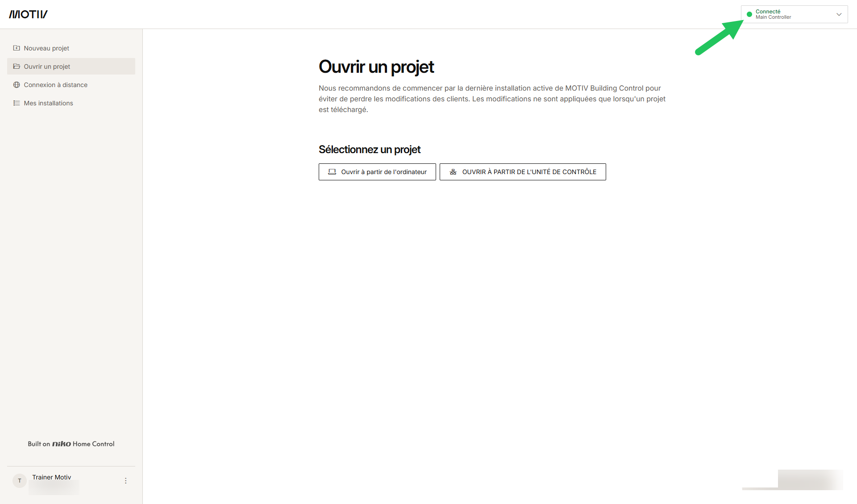Click the laptop icon in the computer button
Viewport: 857px width, 504px height.
(332, 172)
